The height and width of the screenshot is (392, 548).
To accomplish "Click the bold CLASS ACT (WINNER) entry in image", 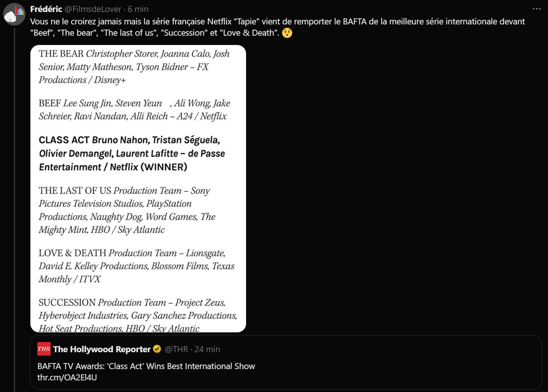I will click(132, 153).
